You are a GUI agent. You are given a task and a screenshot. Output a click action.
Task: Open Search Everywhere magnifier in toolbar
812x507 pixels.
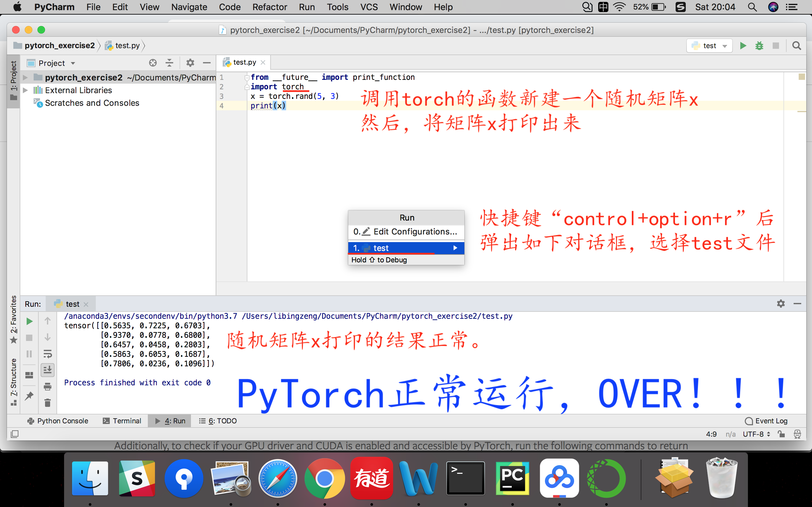click(796, 46)
